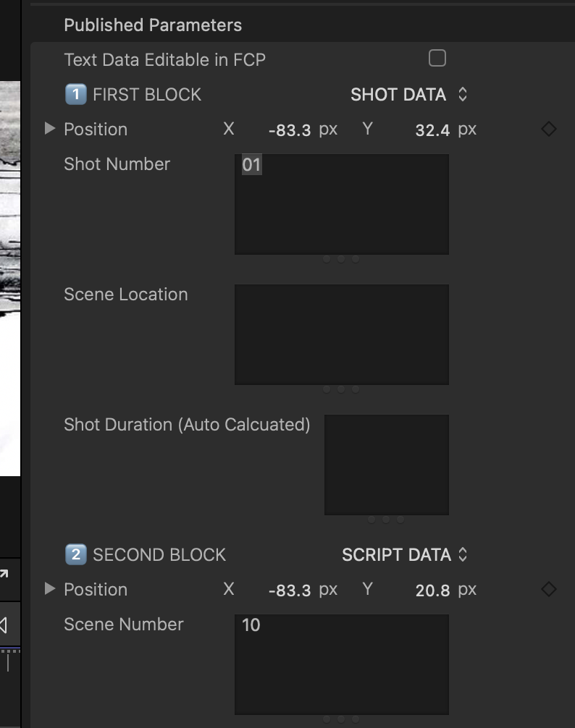Click the number 2 SECOND BLOCK badge icon

76,555
